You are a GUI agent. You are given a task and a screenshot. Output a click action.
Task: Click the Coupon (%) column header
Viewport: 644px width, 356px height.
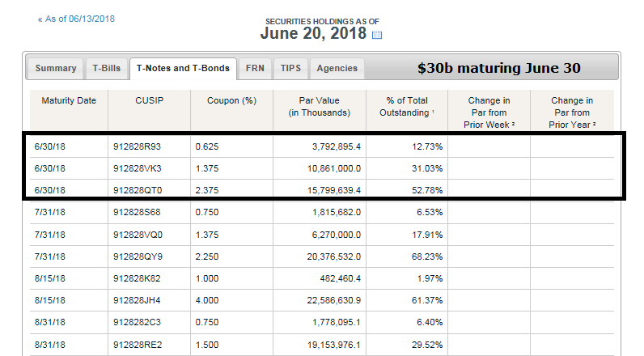click(x=232, y=100)
